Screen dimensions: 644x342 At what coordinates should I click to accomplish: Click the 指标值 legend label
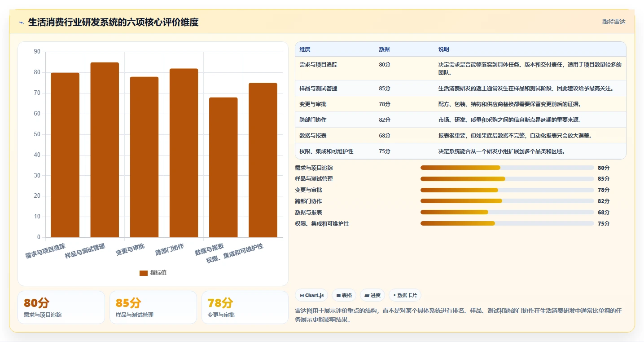click(x=158, y=273)
